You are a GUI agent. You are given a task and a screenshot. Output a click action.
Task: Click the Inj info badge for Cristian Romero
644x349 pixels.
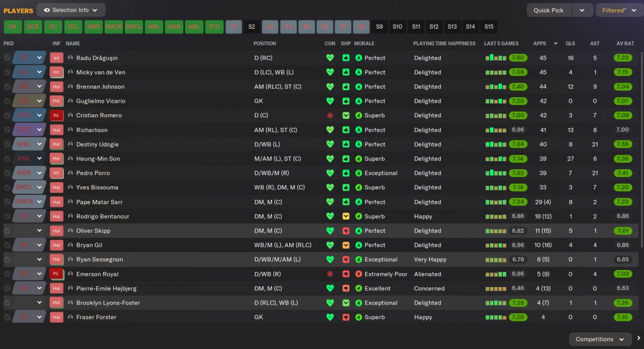coord(56,115)
